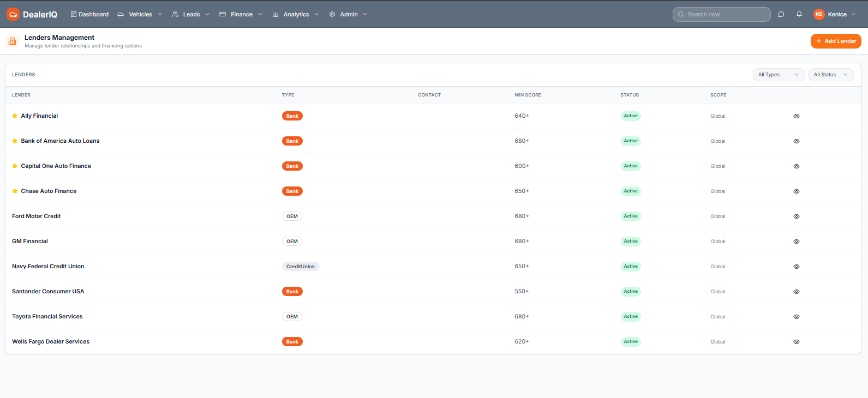View Toyota Financial Services eye icon

coord(797,317)
